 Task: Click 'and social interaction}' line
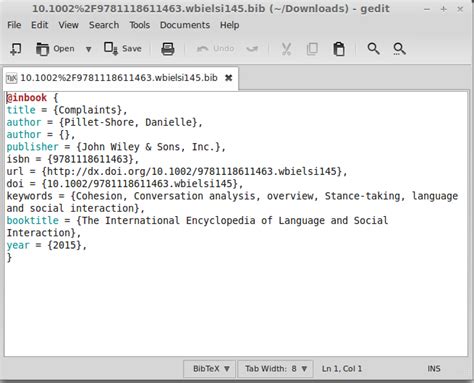(76, 208)
